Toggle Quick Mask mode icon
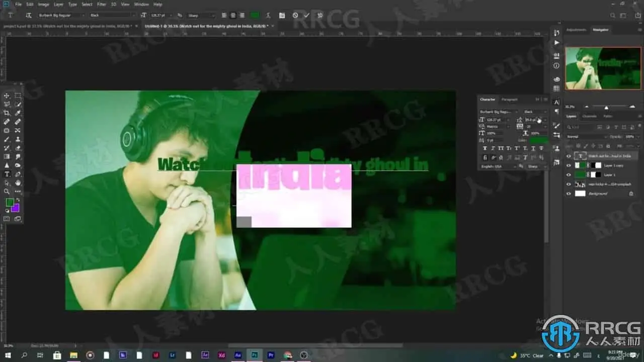The height and width of the screenshot is (362, 644). pyautogui.click(x=7, y=219)
